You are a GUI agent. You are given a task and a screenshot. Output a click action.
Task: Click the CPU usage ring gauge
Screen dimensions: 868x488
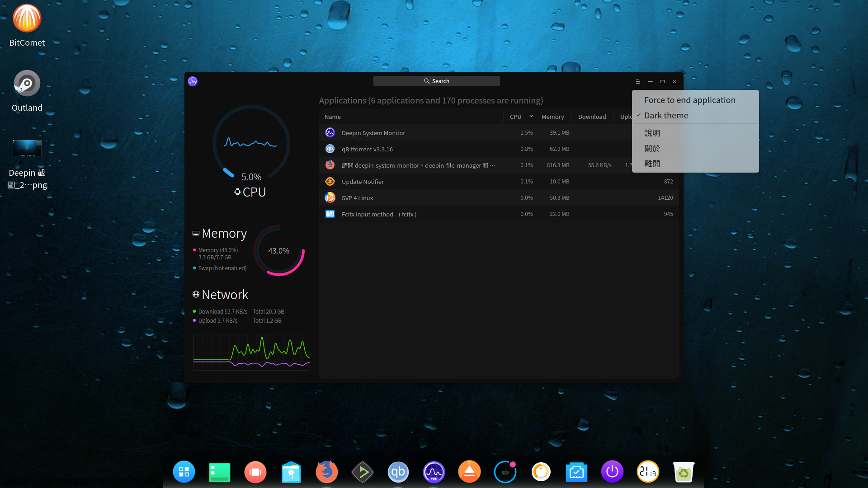(251, 143)
